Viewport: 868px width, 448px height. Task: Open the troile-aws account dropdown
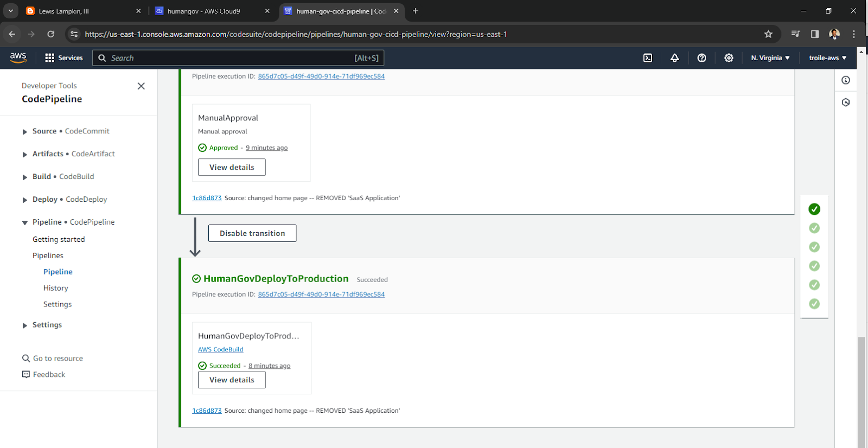[x=828, y=57]
